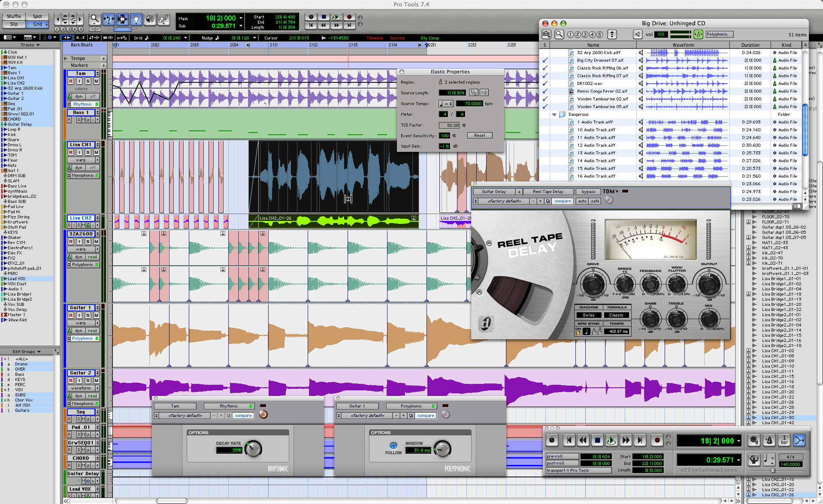This screenshot has height=504, width=823.
Task: Toggle the preview speaker icon in Big Drive toolbar
Action: tap(638, 34)
